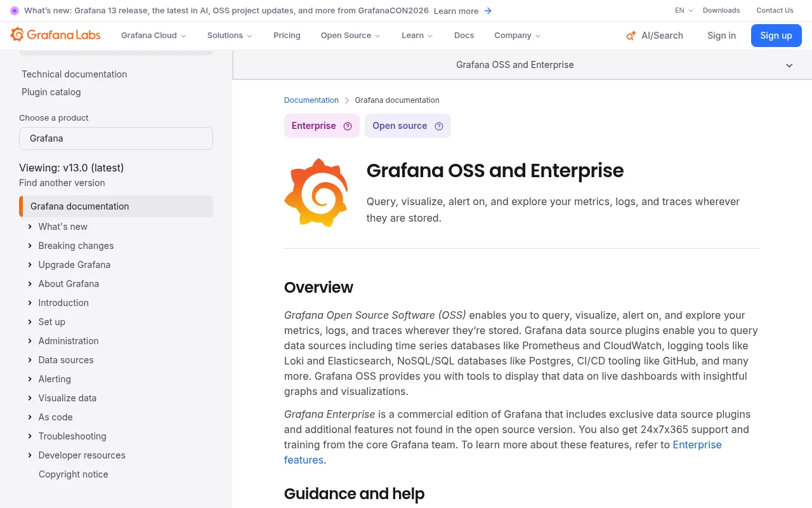The height and width of the screenshot is (508, 812).
Task: Click the help icon on Enterprise badge
Action: (348, 126)
